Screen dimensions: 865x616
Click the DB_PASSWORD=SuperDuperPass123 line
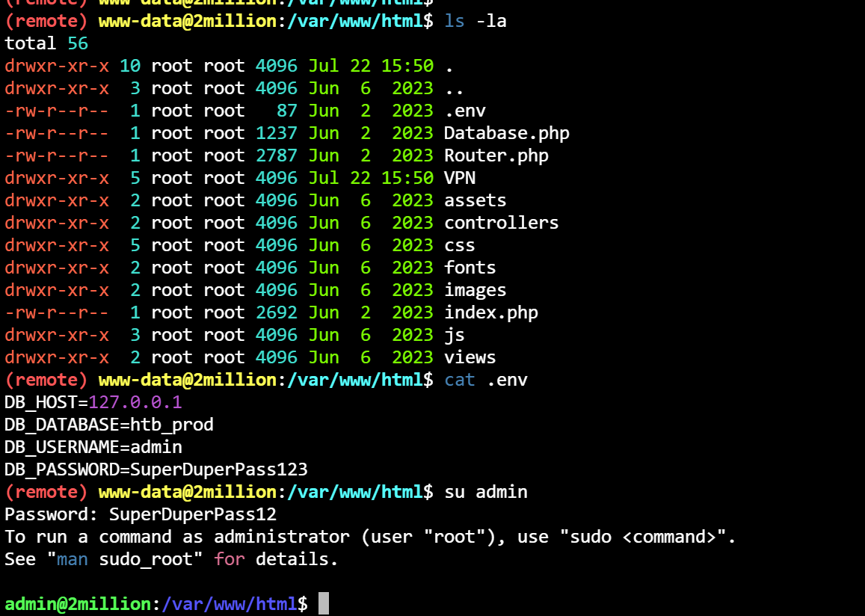click(x=156, y=469)
